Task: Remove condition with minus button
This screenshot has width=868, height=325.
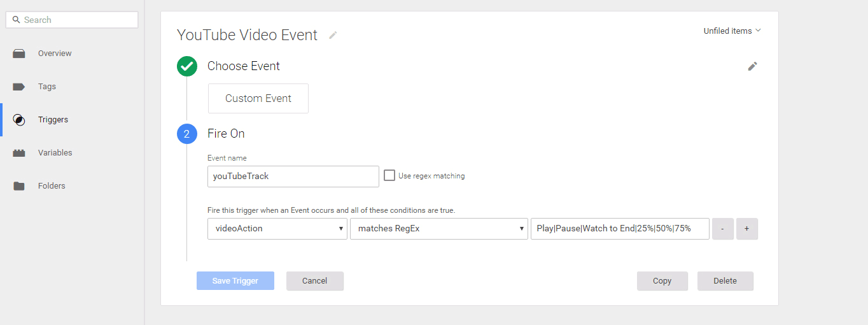Action: pos(723,229)
